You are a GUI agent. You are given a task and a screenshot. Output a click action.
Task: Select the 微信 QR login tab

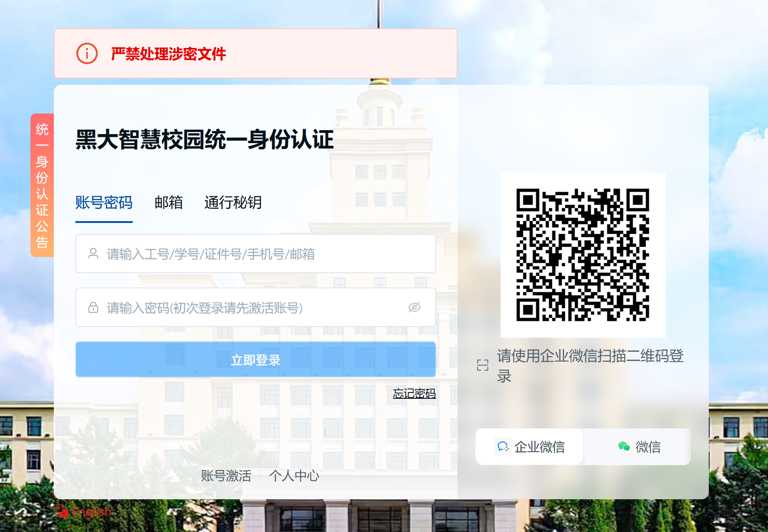click(x=637, y=447)
